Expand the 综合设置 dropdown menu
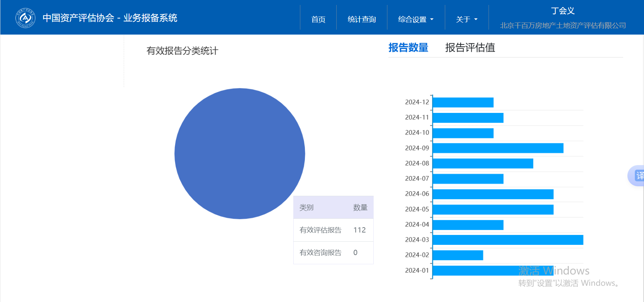 (x=416, y=19)
